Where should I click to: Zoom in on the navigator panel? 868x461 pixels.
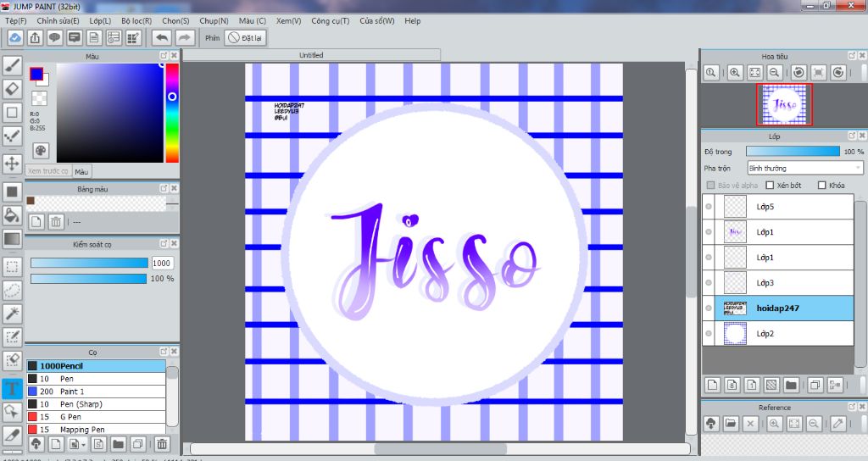pos(735,73)
